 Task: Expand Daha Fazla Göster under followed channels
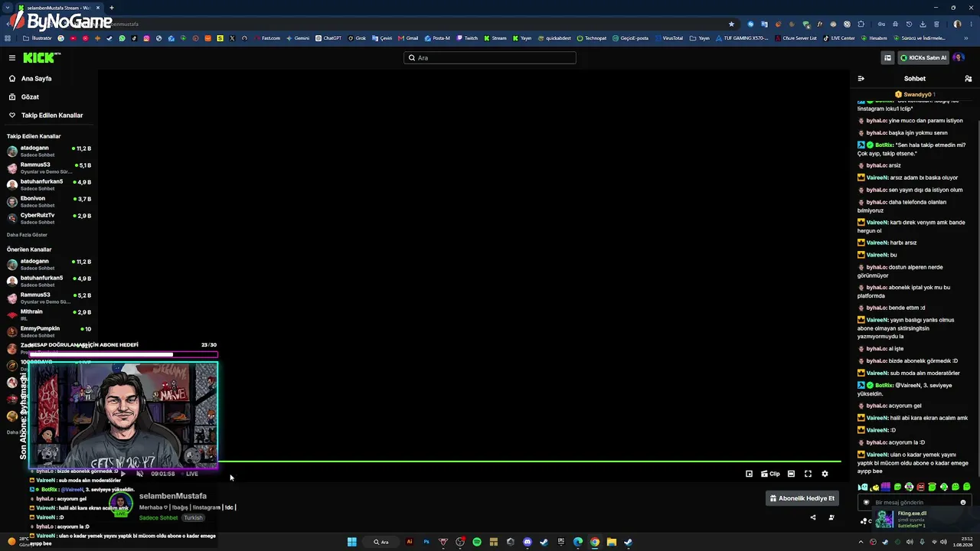click(27, 235)
